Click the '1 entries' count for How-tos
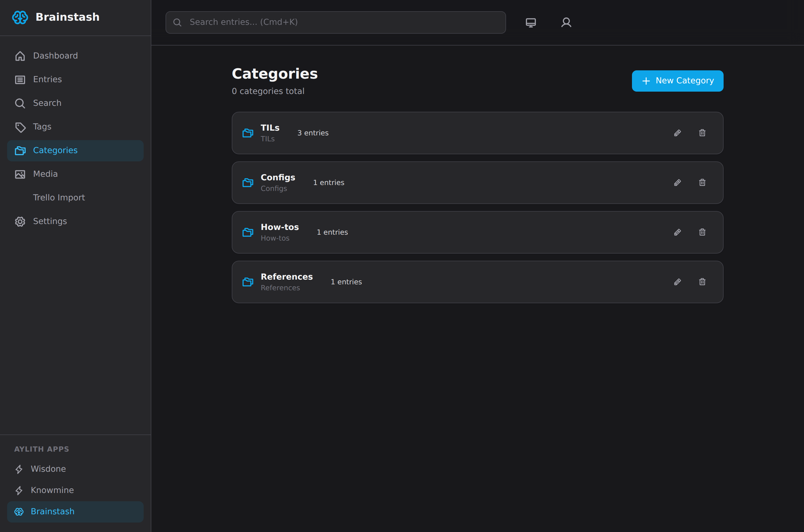Image resolution: width=804 pixels, height=532 pixels. pos(332,232)
